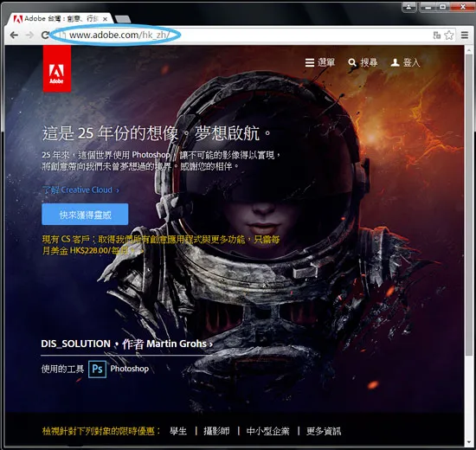This screenshot has height=450, width=476.
Task: Click the scroll-down arrow of the page scrollbar
Action: [469, 443]
